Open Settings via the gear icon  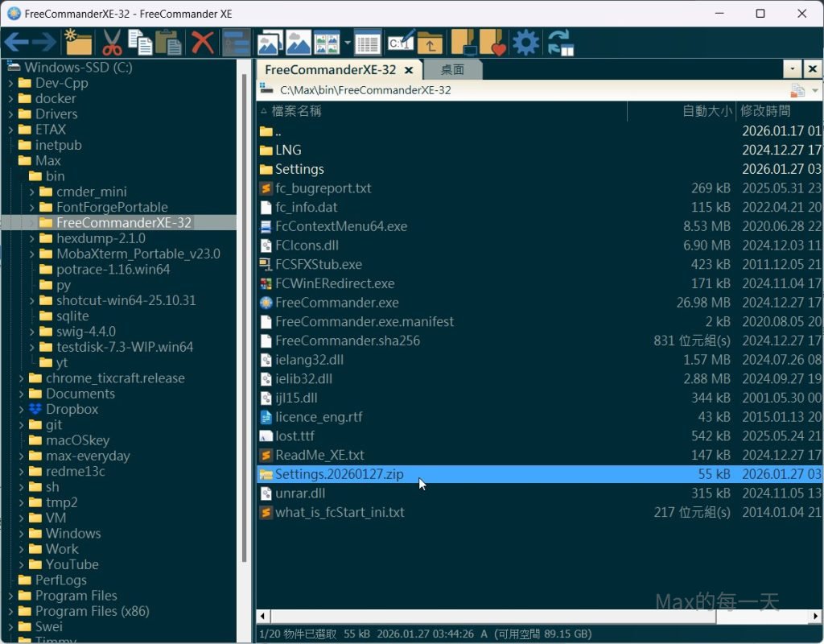click(x=525, y=42)
